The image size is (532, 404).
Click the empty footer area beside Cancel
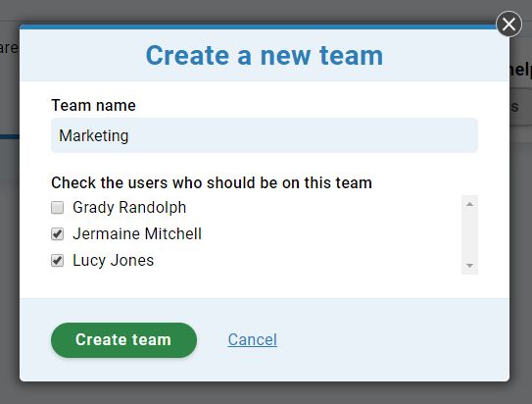click(390, 340)
